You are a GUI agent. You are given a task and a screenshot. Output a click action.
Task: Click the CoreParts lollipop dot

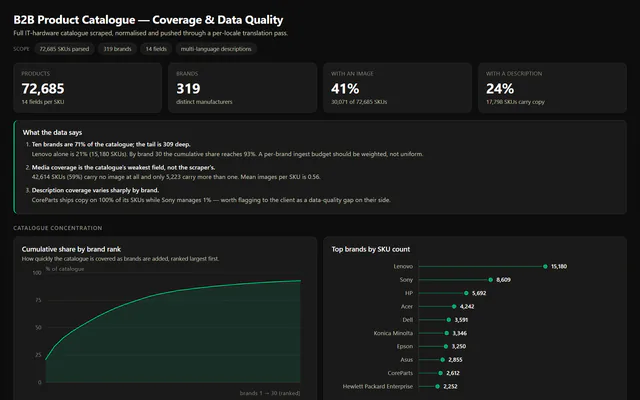pyautogui.click(x=440, y=373)
